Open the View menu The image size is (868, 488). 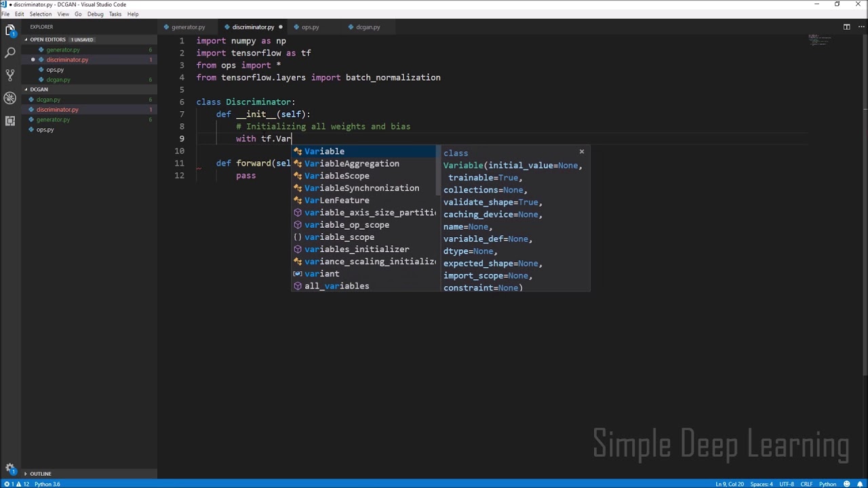(63, 14)
